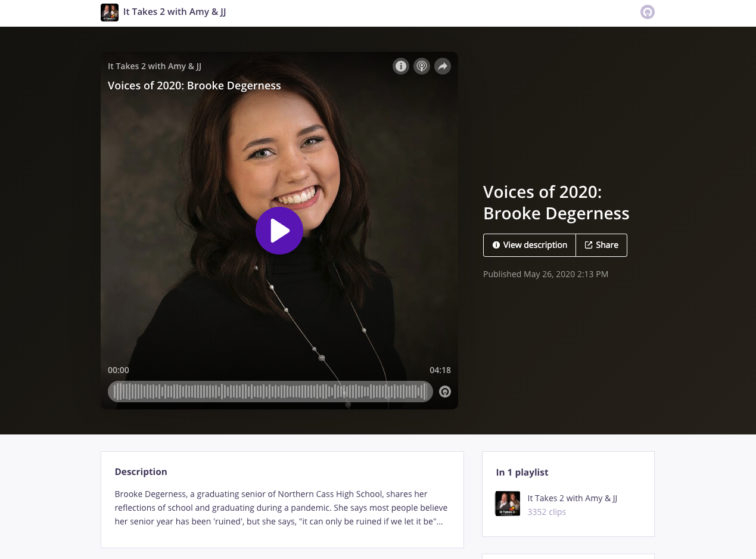
Task: Expand the truncated description ellipsis
Action: coord(440,521)
